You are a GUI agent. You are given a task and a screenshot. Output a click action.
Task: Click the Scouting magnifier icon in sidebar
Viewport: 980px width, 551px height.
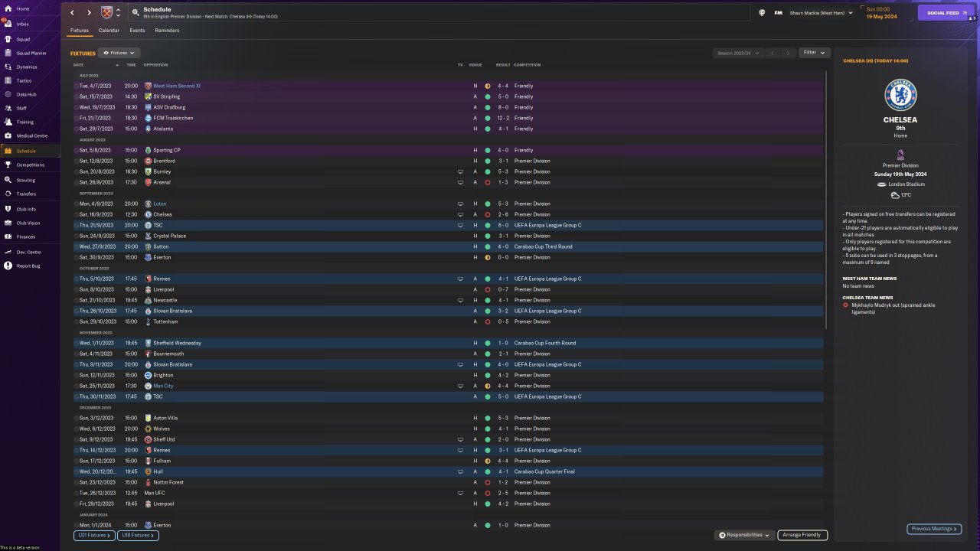(x=8, y=180)
